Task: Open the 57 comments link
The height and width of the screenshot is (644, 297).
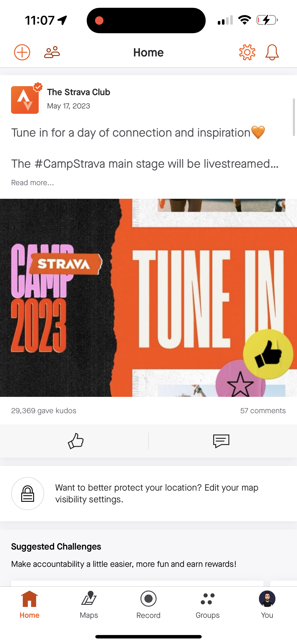Action: (263, 411)
